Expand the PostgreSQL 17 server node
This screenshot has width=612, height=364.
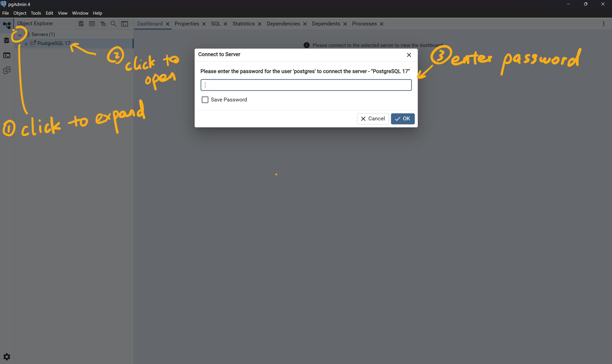(26, 44)
